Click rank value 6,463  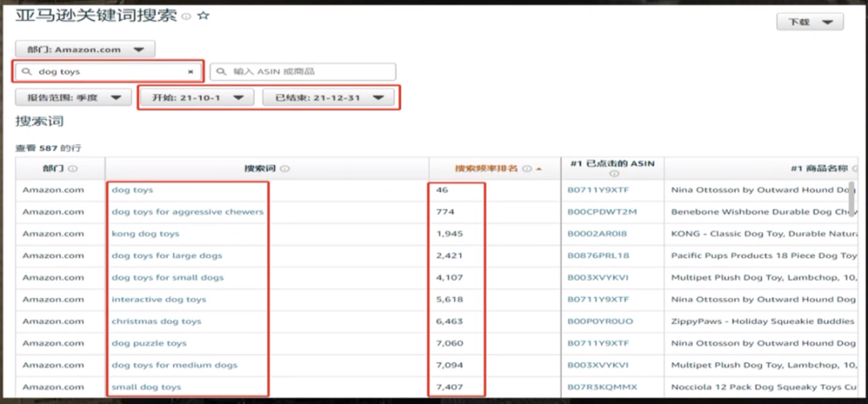coord(449,321)
